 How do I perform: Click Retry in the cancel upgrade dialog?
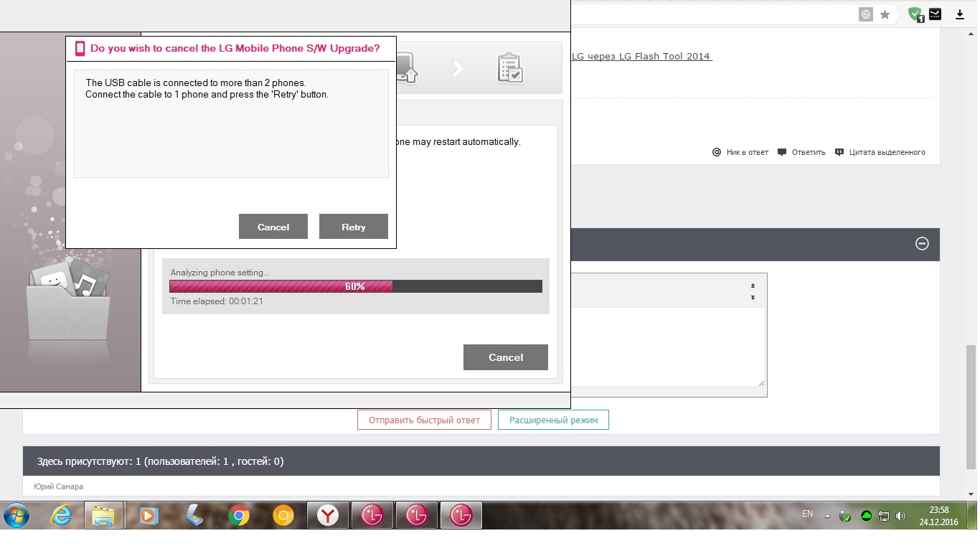(353, 227)
